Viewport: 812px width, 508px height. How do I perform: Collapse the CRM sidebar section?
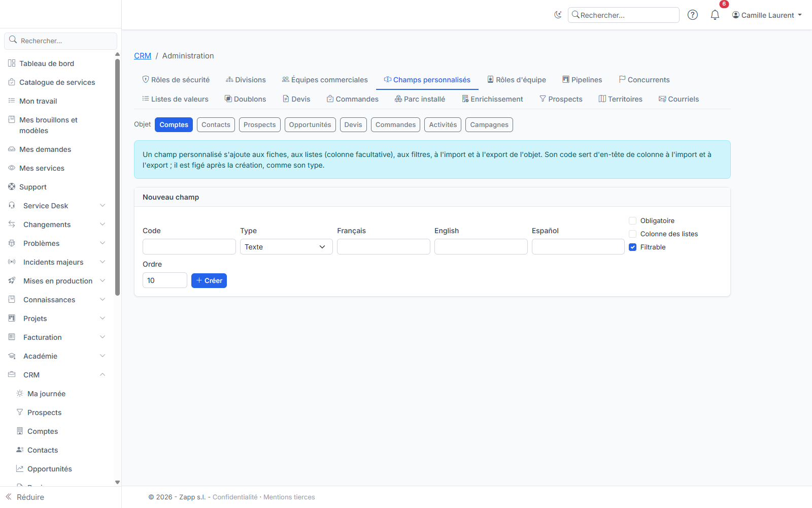(57, 375)
